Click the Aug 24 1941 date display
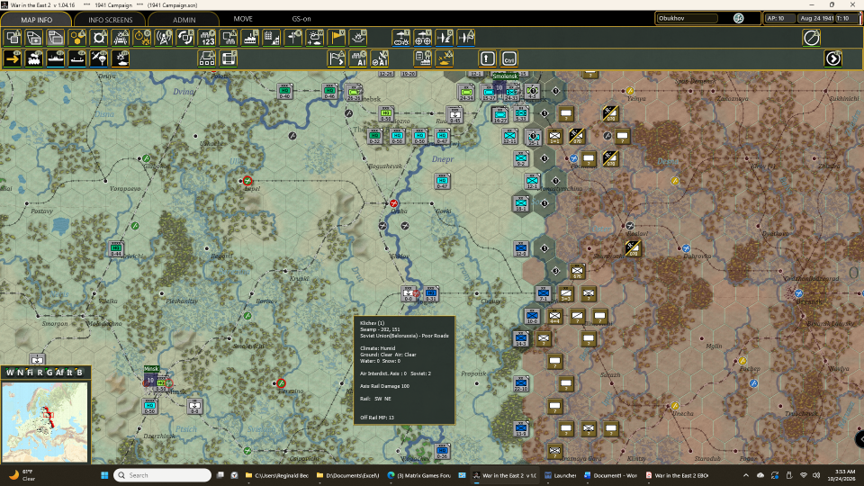 tap(817, 18)
